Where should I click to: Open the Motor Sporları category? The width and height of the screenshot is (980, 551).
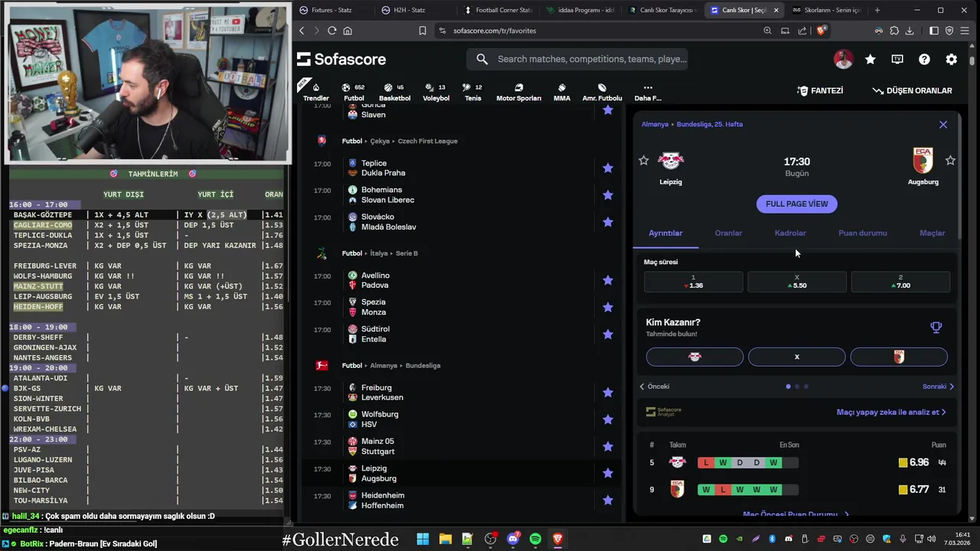pos(518,92)
